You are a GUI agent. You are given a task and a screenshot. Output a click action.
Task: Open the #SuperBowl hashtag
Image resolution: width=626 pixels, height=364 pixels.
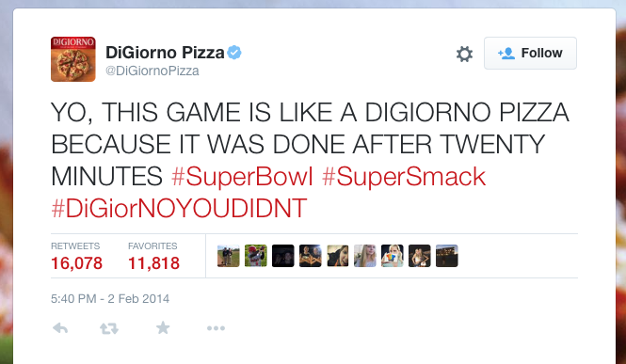tap(242, 177)
